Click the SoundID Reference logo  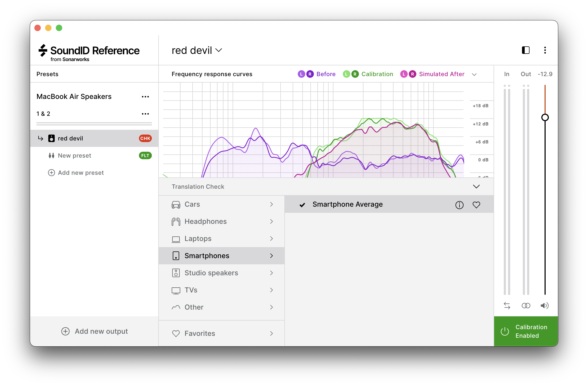pos(89,53)
